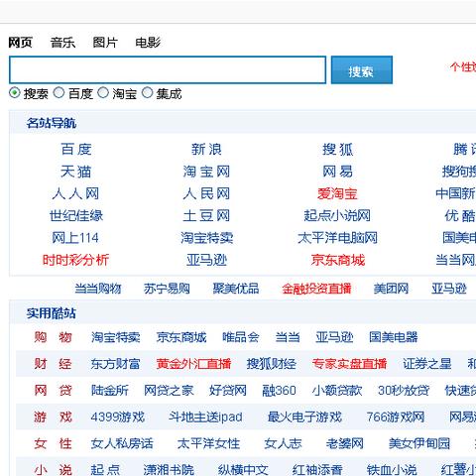Viewport: 476px width, 476px height.
Task: Open 京东商城 in the 购物 row
Action: pyautogui.click(x=181, y=337)
